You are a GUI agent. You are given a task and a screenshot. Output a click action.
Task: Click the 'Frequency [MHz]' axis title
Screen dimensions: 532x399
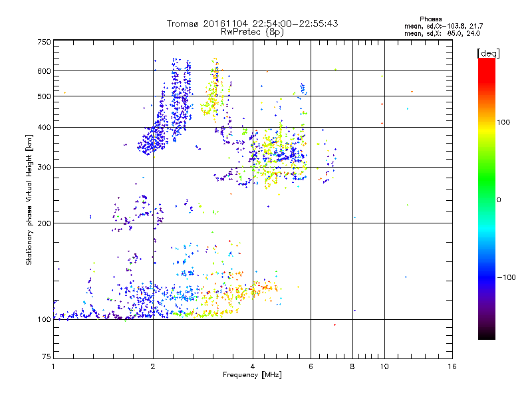tap(252, 375)
